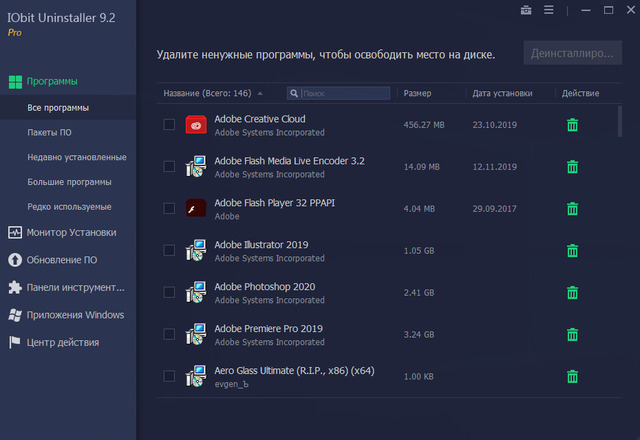Click the flag icon for Центр действия
The image size is (640, 440).
pyautogui.click(x=15, y=342)
